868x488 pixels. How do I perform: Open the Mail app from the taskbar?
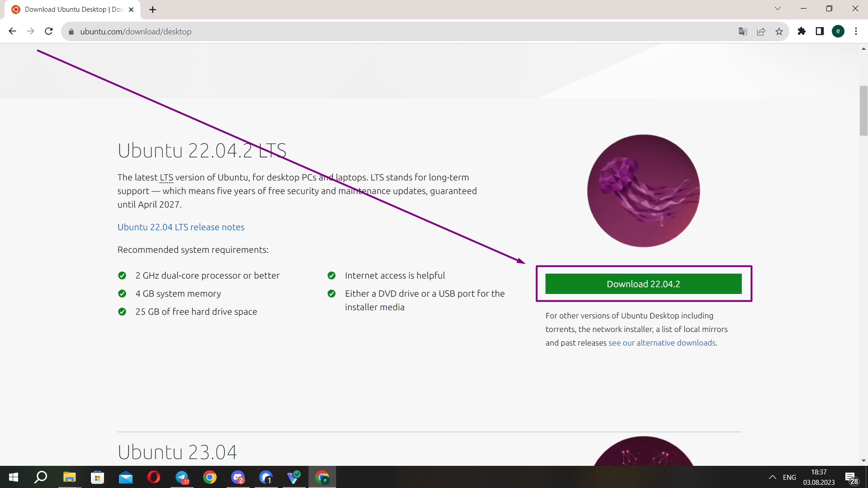[x=126, y=477]
